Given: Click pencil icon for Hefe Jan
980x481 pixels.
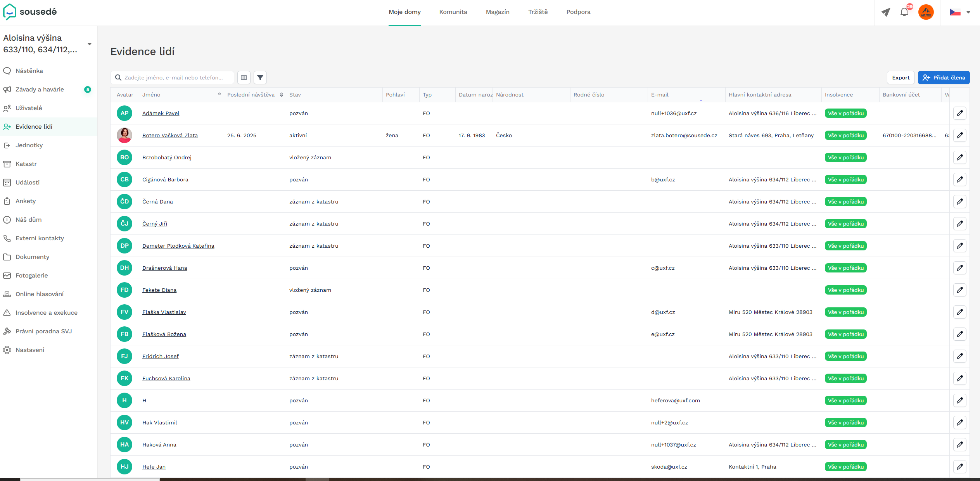Looking at the screenshot, I should pos(959,467).
